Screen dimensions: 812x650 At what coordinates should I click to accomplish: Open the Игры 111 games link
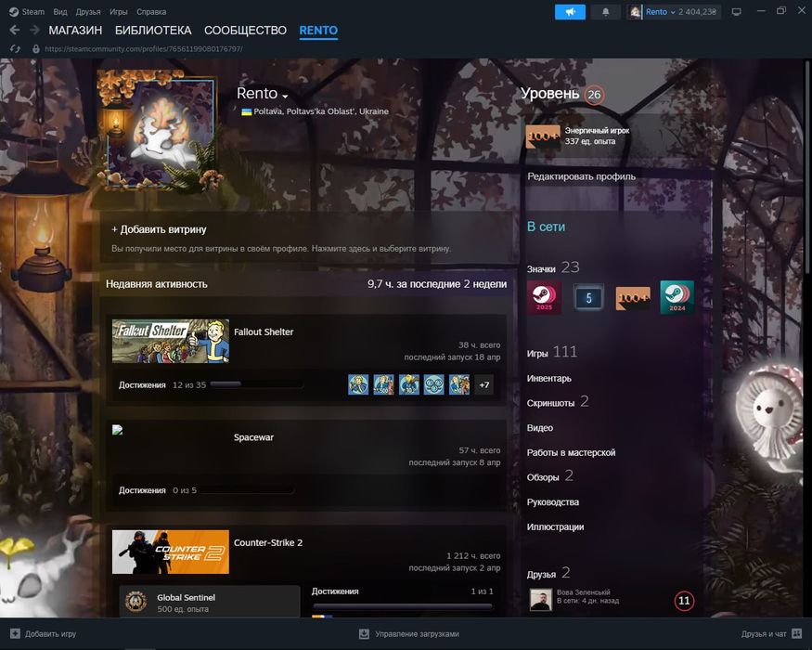coord(551,353)
